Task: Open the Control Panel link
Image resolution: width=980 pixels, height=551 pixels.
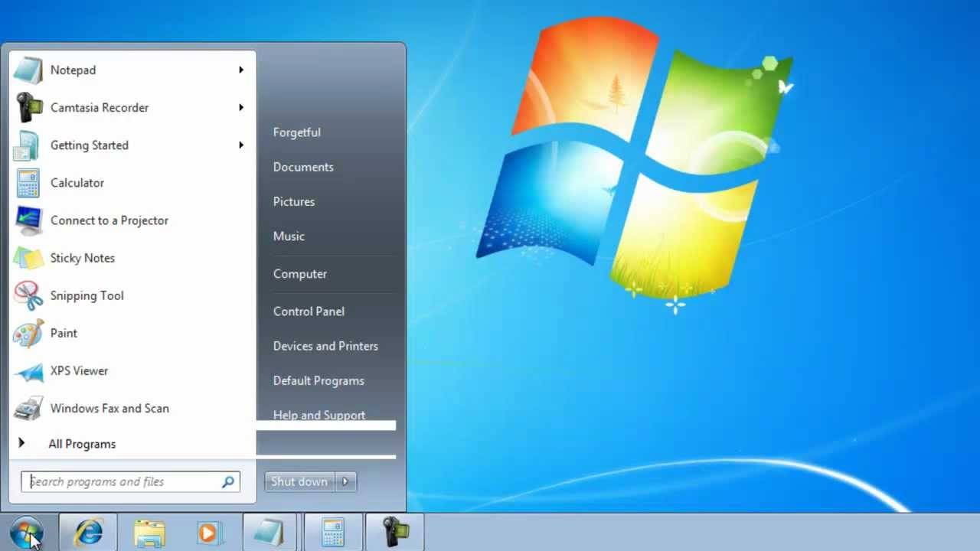Action: 309,311
